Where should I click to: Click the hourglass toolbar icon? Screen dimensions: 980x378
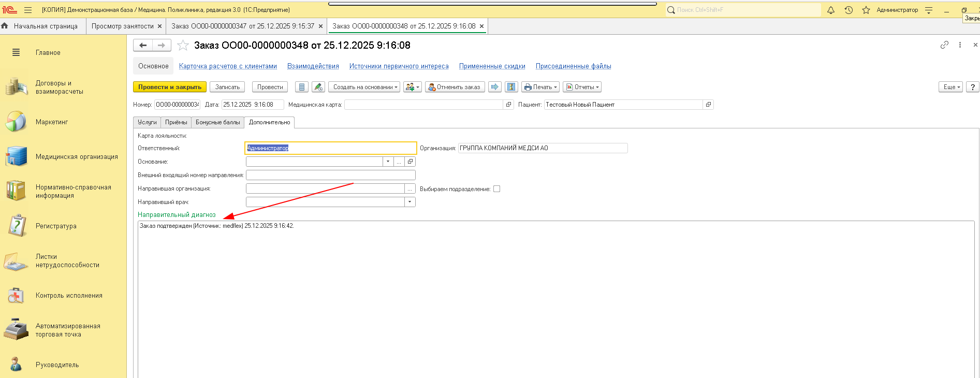[x=511, y=87]
